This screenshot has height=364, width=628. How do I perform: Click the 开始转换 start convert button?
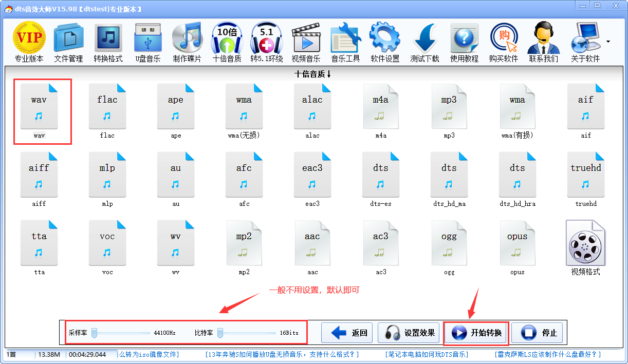coord(476,333)
